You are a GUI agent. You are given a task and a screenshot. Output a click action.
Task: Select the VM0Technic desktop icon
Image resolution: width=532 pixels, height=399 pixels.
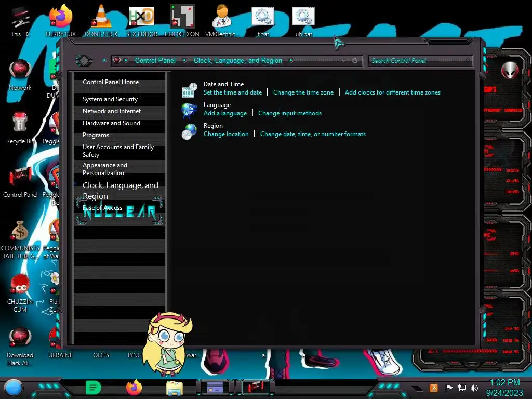click(222, 22)
